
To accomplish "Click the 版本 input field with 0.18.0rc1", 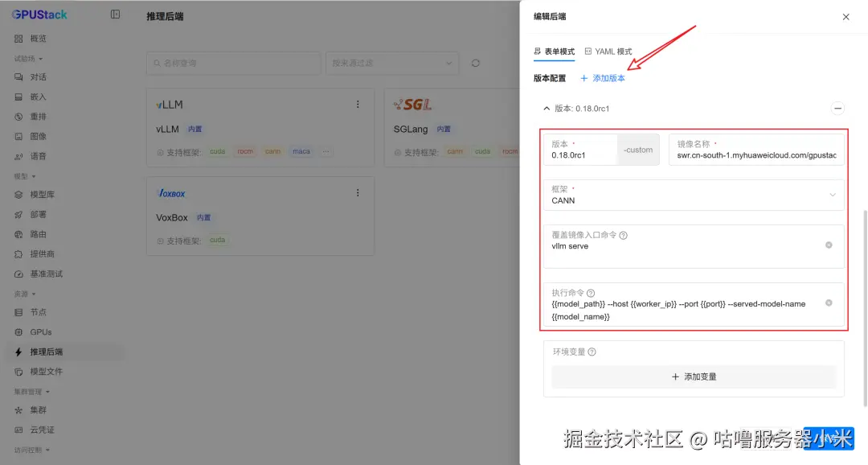I will pos(580,150).
